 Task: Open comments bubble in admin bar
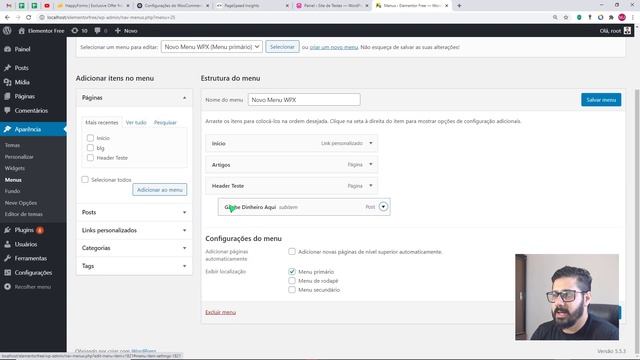(x=101, y=31)
